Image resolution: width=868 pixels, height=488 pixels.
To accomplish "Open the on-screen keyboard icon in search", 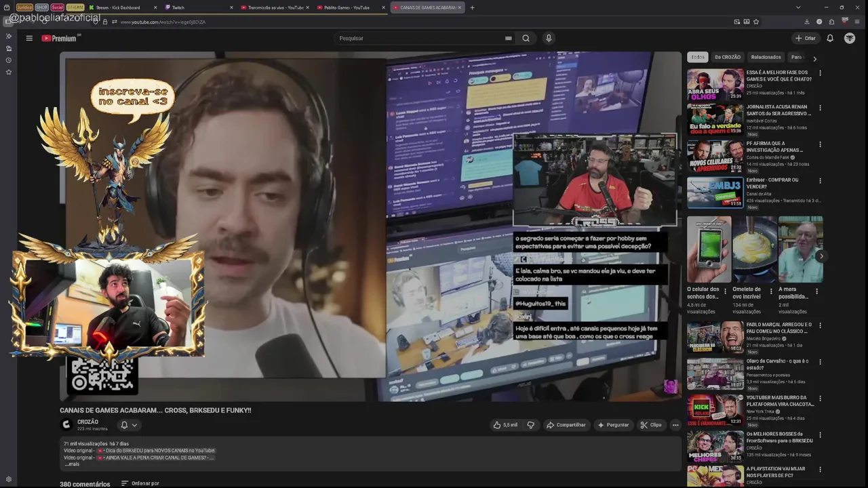I will coord(508,39).
